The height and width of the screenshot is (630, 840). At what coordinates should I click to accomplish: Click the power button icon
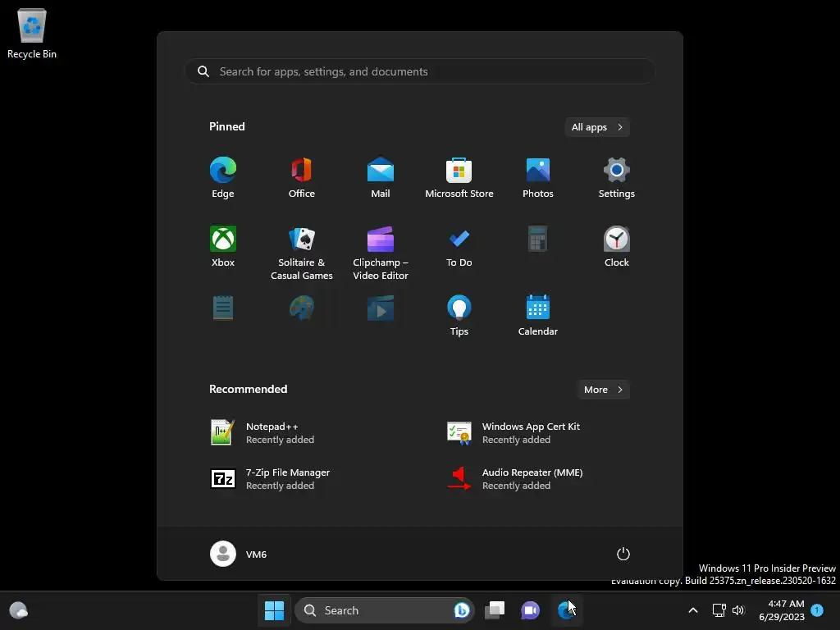tap(623, 554)
